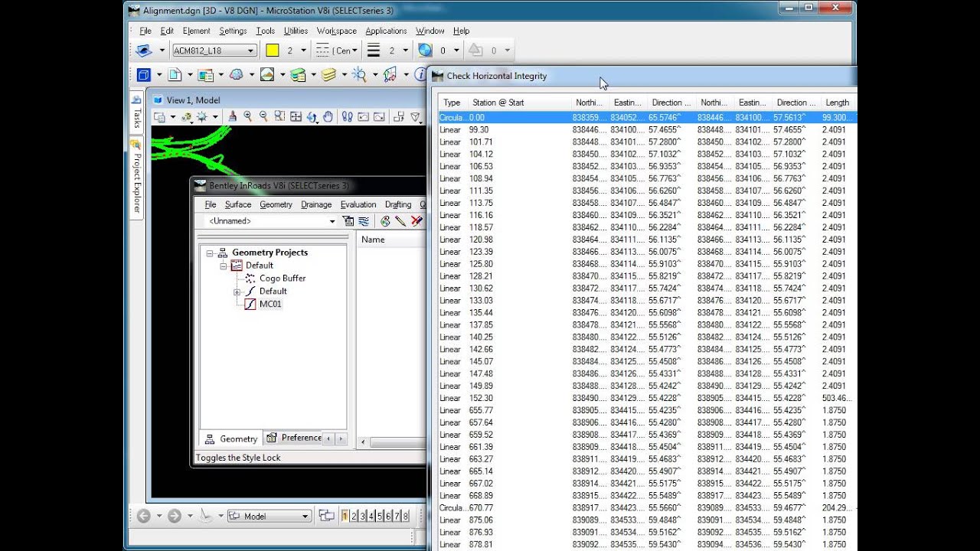
Task: Switch to InRoads Preferences tab
Action: [x=294, y=438]
